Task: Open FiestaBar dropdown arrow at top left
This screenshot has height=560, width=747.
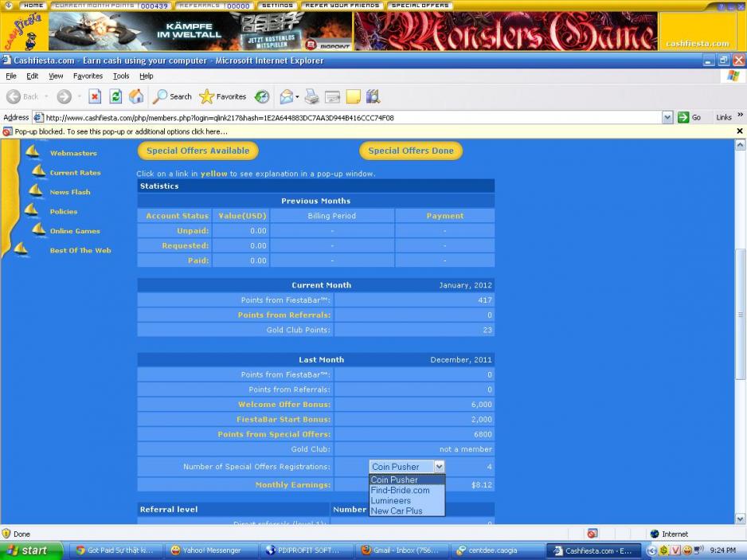Action: click(8, 6)
